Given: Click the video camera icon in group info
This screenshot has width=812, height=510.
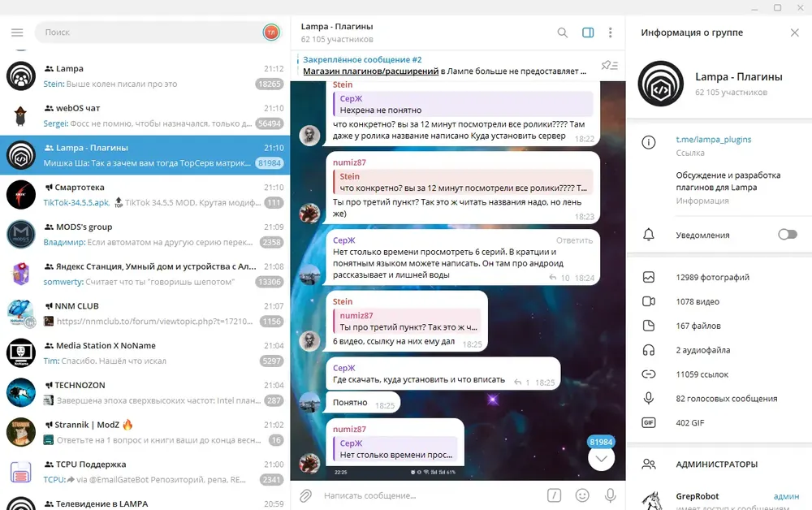Looking at the screenshot, I should click(x=649, y=301).
